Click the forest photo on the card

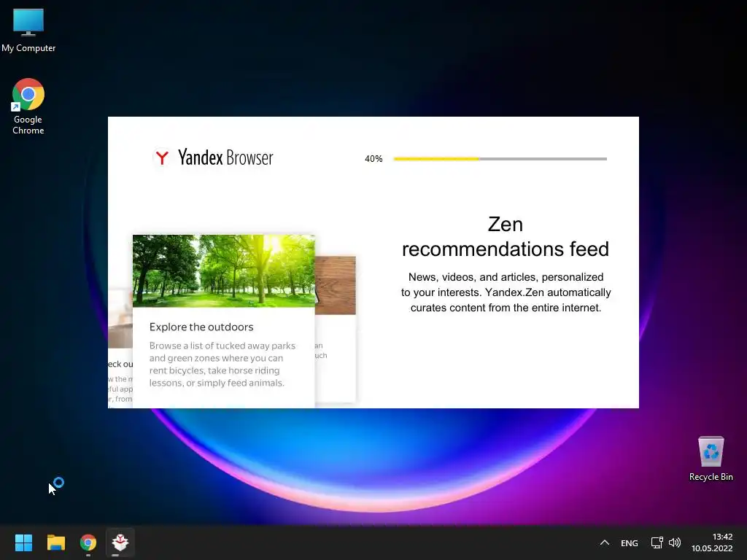click(223, 271)
